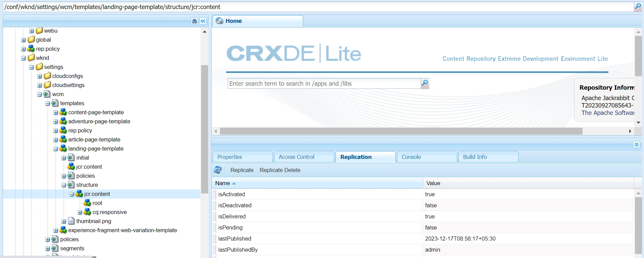Click the article-page-template node icon
Viewport: 644px width, 258px height.
pyautogui.click(x=63, y=139)
